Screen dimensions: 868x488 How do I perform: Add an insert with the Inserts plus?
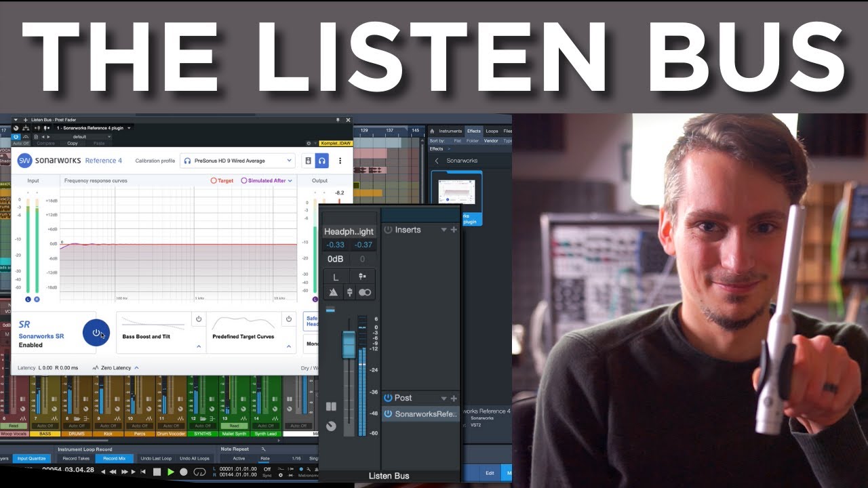(x=454, y=230)
